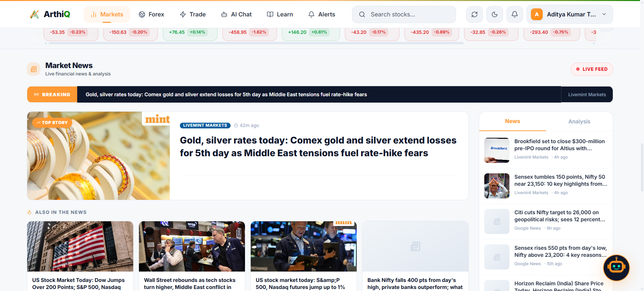The width and height of the screenshot is (644, 291).
Task: Click the Bank Nifty placeholder image
Action: coord(415,246)
